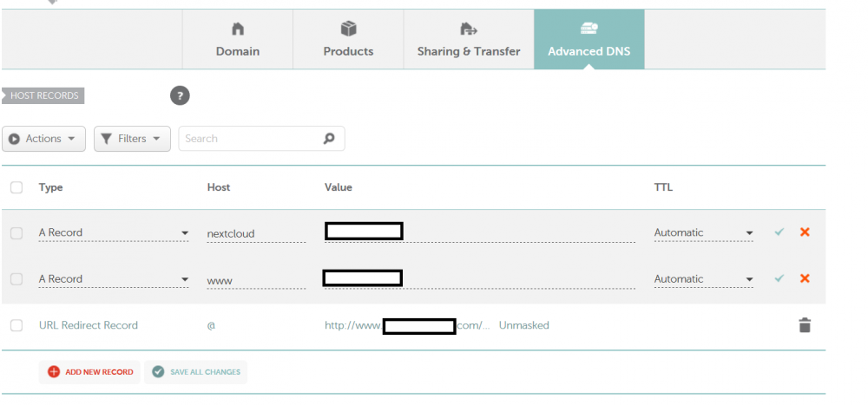The height and width of the screenshot is (405, 868).
Task: Open TTL Automatic dropdown for www row
Action: click(x=704, y=279)
